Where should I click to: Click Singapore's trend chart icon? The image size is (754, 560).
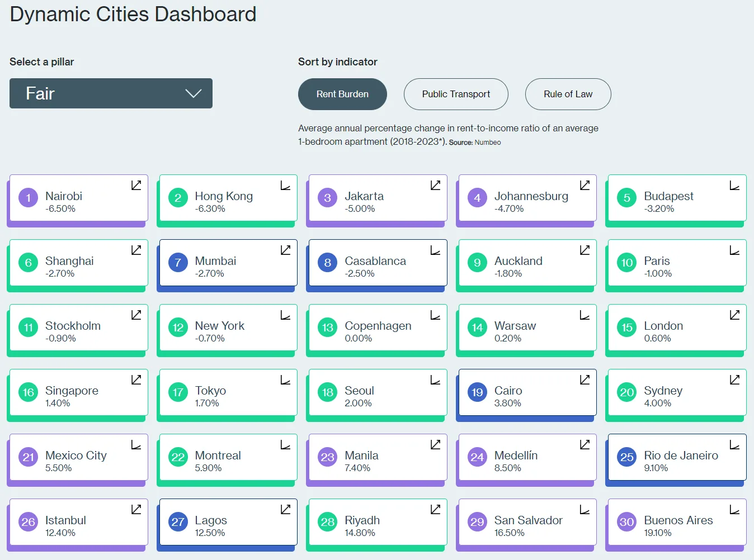click(x=136, y=379)
